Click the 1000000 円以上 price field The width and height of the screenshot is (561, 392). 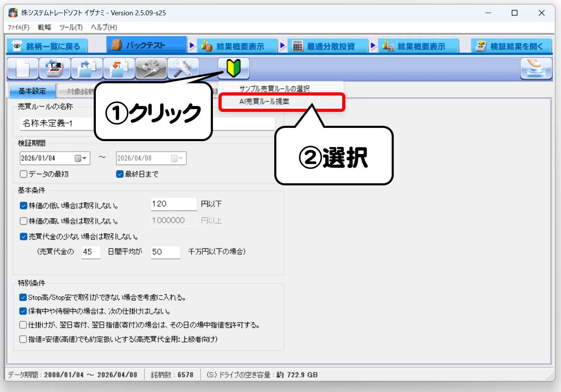point(174,220)
